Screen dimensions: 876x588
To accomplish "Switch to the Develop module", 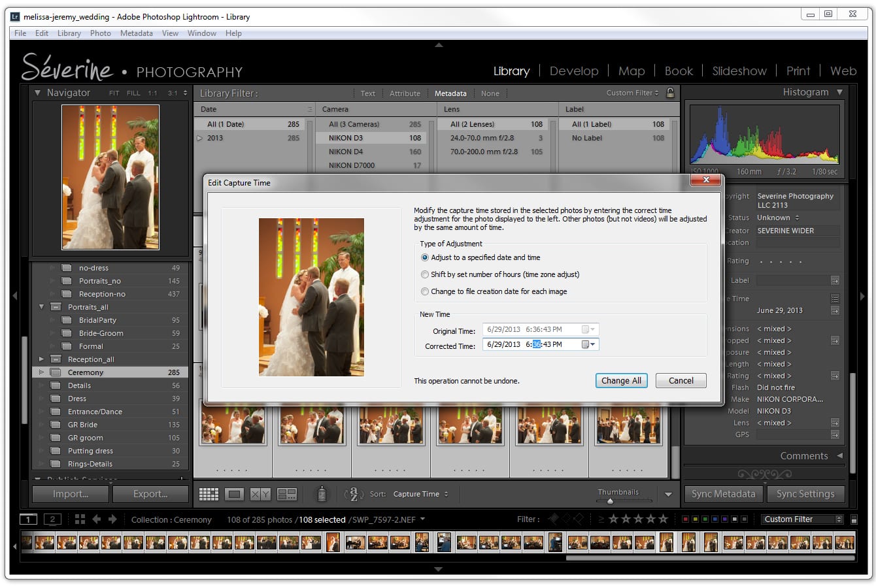I will pyautogui.click(x=573, y=71).
